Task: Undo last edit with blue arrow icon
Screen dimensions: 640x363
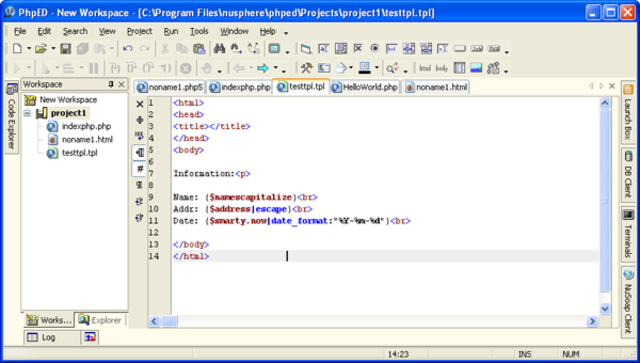Action: [127, 49]
